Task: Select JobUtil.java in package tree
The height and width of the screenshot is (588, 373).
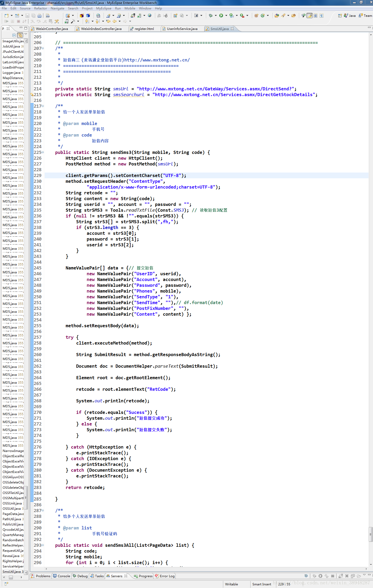Action: pos(13,46)
